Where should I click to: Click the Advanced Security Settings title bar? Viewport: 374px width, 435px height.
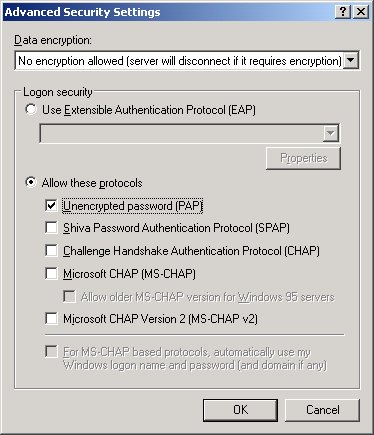click(x=168, y=12)
